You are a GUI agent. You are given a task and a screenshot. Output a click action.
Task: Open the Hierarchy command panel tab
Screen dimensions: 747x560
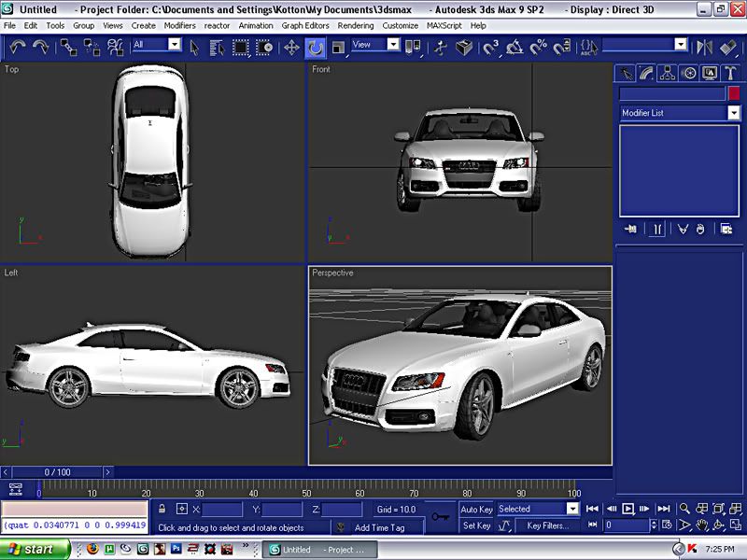tap(667, 73)
